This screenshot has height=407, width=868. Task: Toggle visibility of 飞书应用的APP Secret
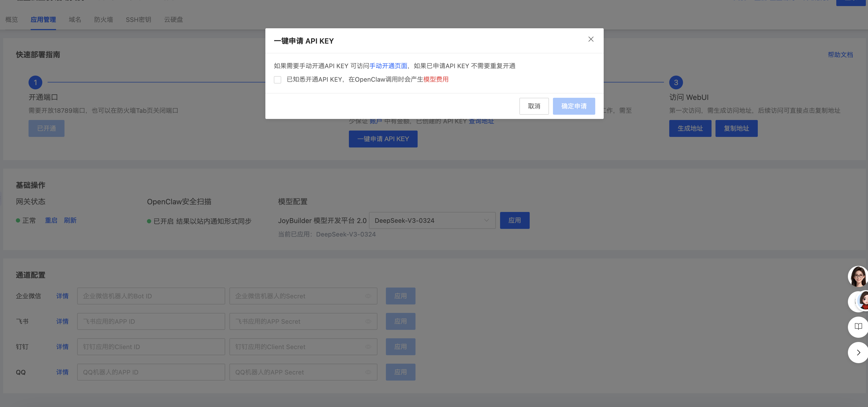tap(368, 321)
